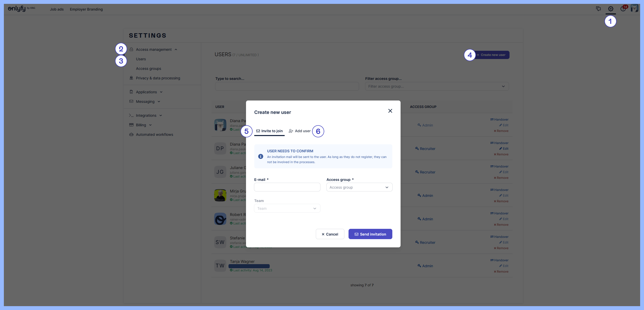
Task: Close the Create new user dialog
Action: [x=390, y=111]
